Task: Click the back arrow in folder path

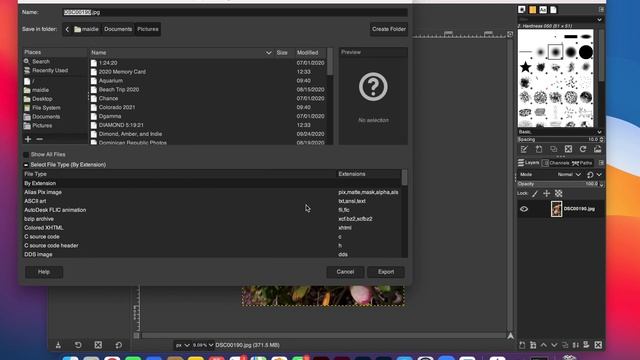Action: pos(67,29)
